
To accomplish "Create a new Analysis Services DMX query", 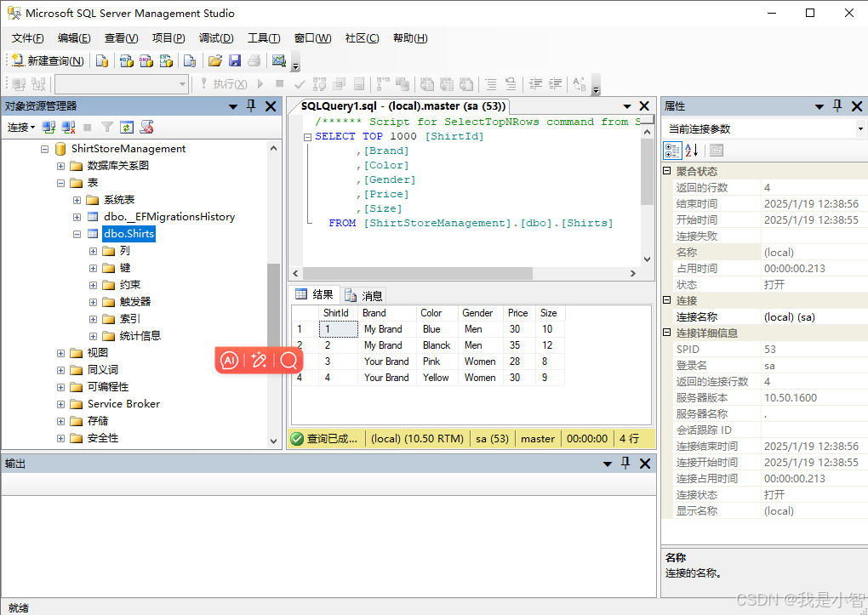I will (146, 60).
